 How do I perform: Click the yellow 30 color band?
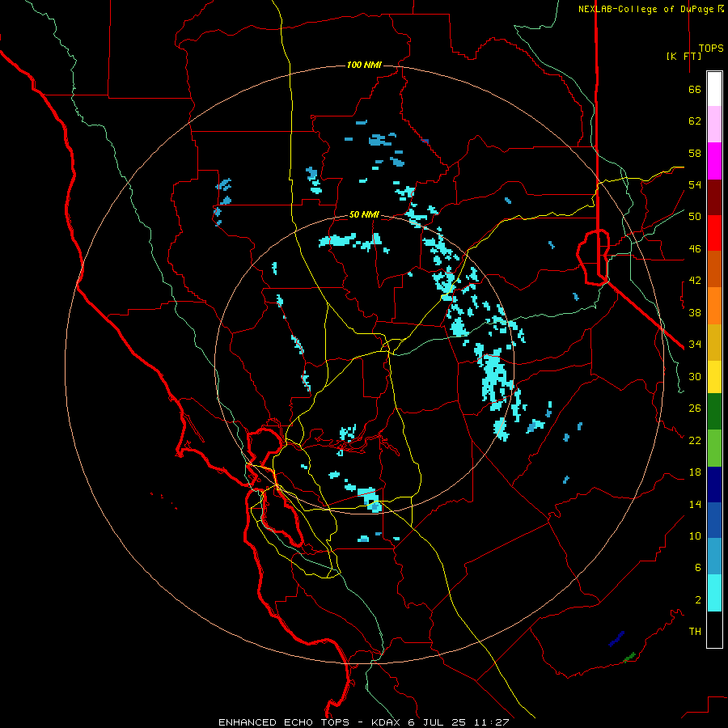(714, 377)
